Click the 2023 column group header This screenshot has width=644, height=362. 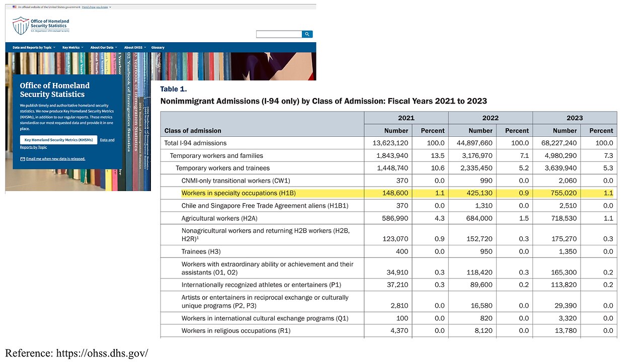[x=575, y=118]
